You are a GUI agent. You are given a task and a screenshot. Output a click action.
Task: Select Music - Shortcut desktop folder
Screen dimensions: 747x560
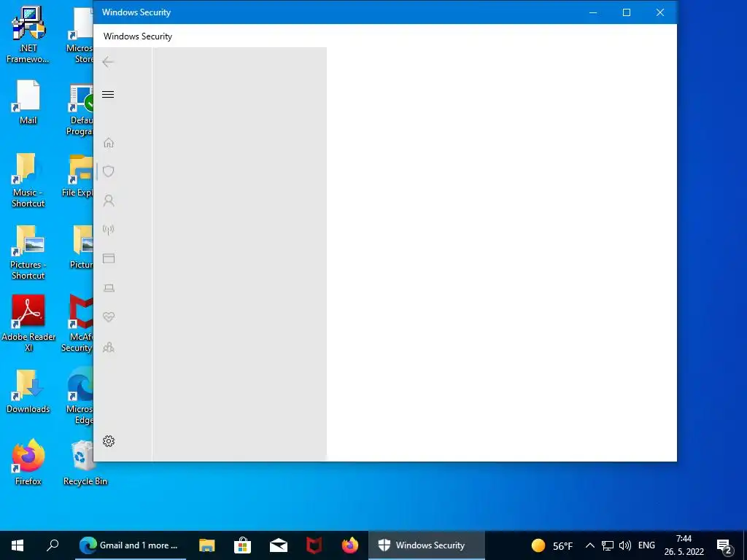28,180
